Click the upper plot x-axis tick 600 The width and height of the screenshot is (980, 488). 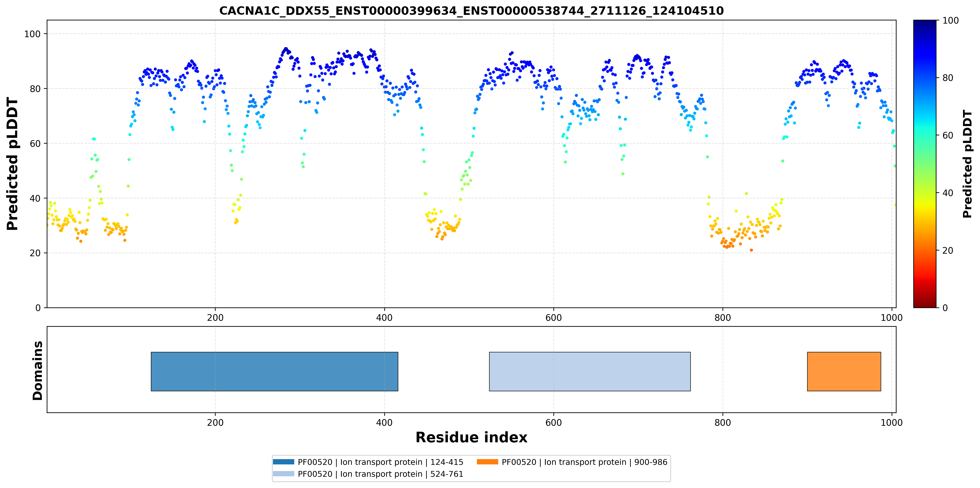[x=554, y=318]
